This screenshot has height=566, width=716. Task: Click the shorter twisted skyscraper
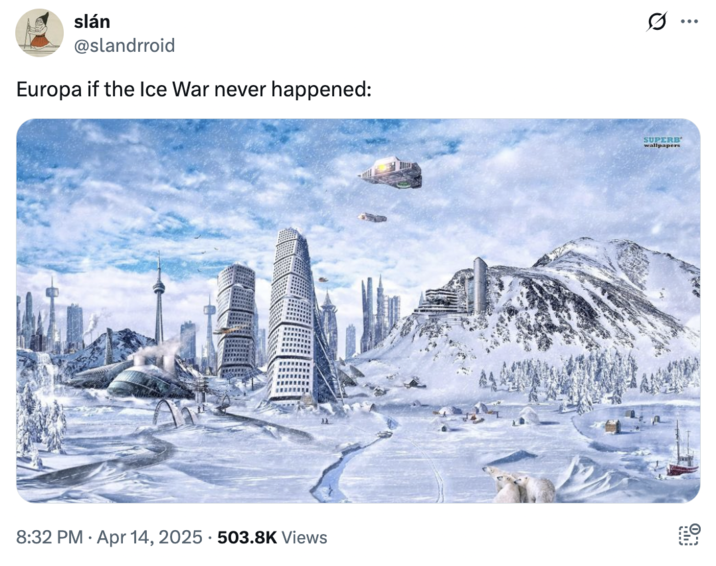pos(236,320)
